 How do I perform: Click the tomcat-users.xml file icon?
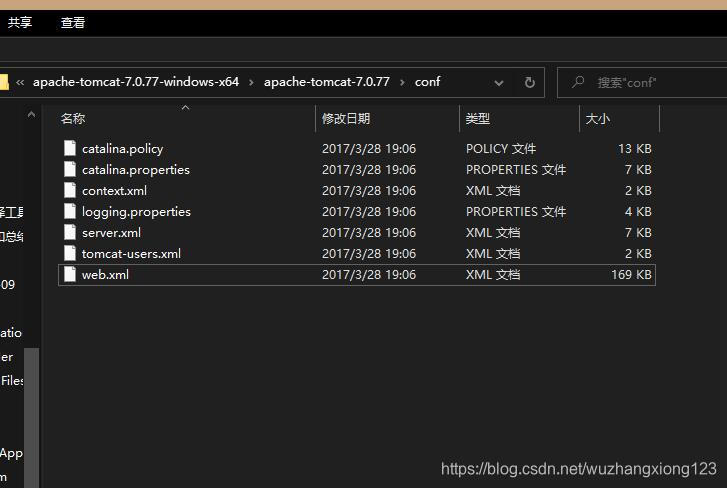pos(70,253)
